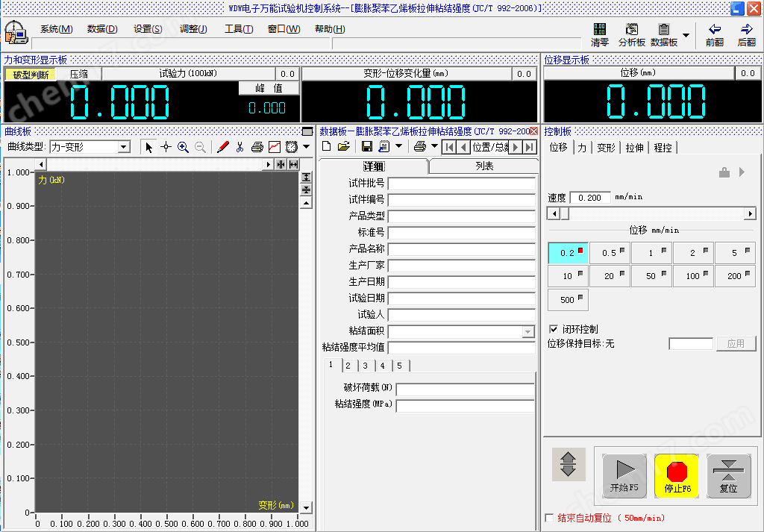Open dropdown arrow beside data panel report icon
The width and height of the screenshot is (764, 532).
click(399, 146)
